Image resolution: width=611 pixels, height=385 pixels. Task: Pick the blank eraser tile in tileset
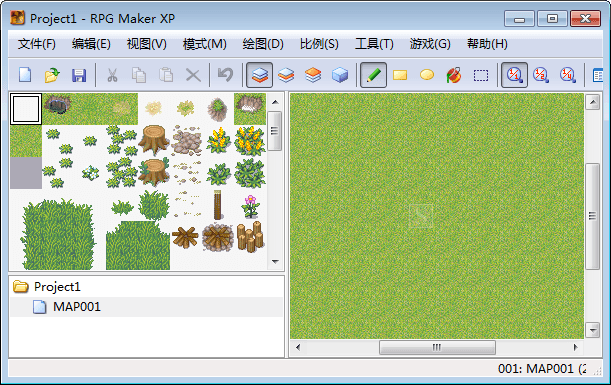tap(26, 109)
